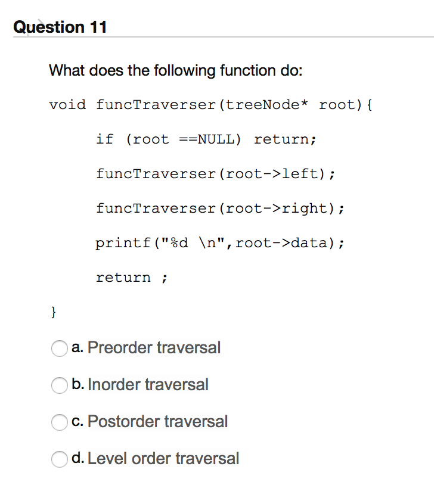
Task: Choose the Postorder traversal answer
Action: tap(60, 422)
